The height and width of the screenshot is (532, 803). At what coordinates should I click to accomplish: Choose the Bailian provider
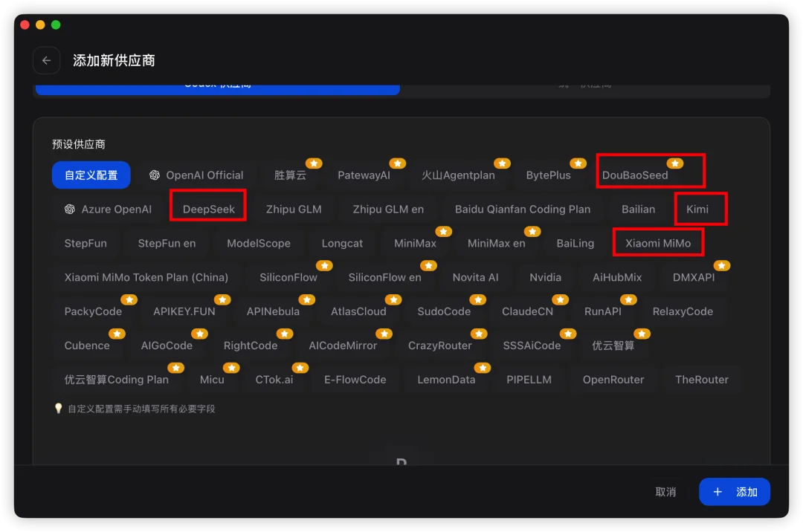(639, 210)
